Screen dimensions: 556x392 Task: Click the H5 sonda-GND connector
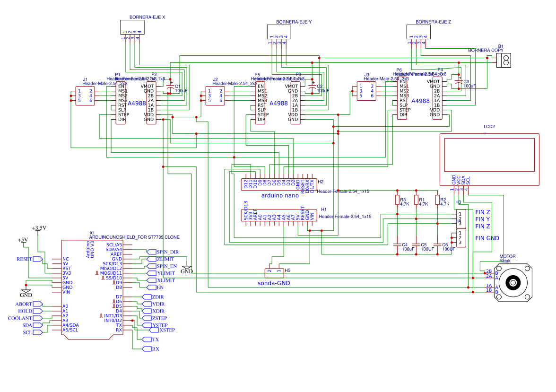[274, 273]
